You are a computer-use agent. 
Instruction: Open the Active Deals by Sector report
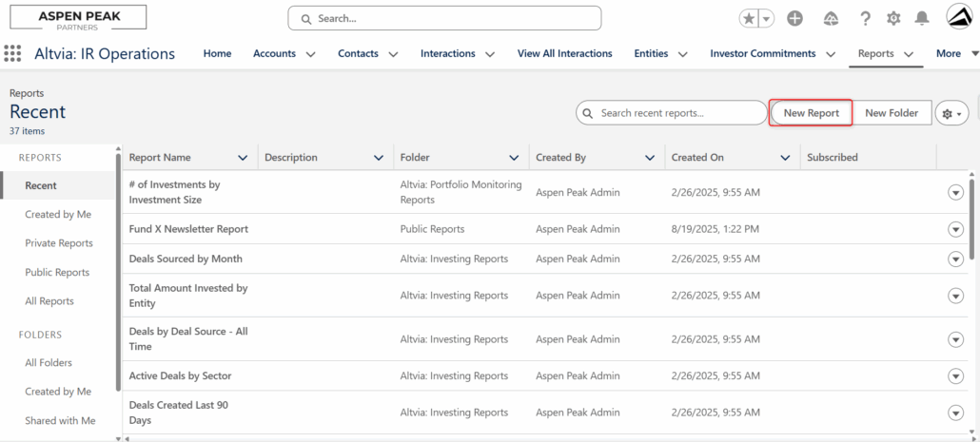point(180,375)
